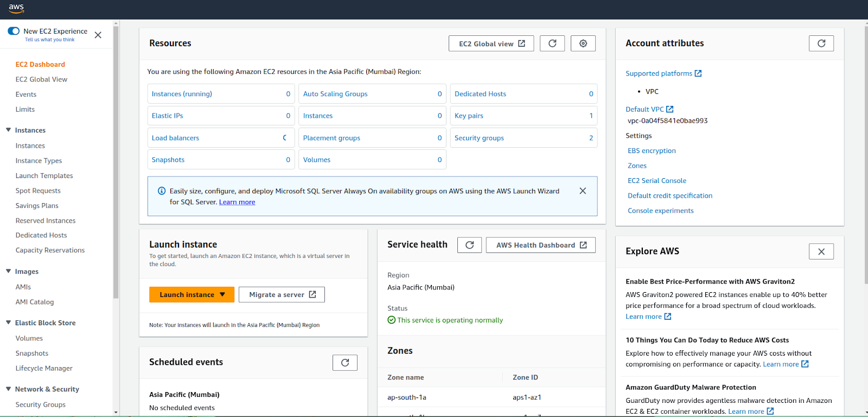Refresh the Scheduled events panel
The width and height of the screenshot is (868, 417).
(x=345, y=363)
